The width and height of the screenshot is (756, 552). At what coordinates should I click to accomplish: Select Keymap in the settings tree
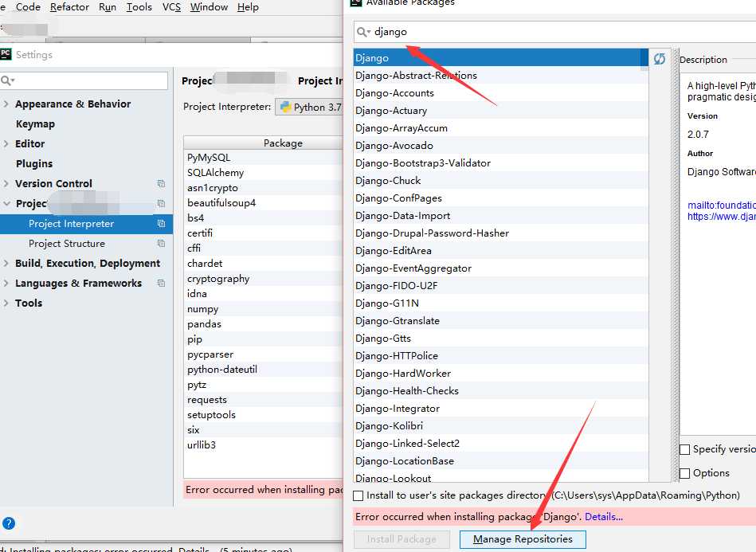(x=35, y=124)
